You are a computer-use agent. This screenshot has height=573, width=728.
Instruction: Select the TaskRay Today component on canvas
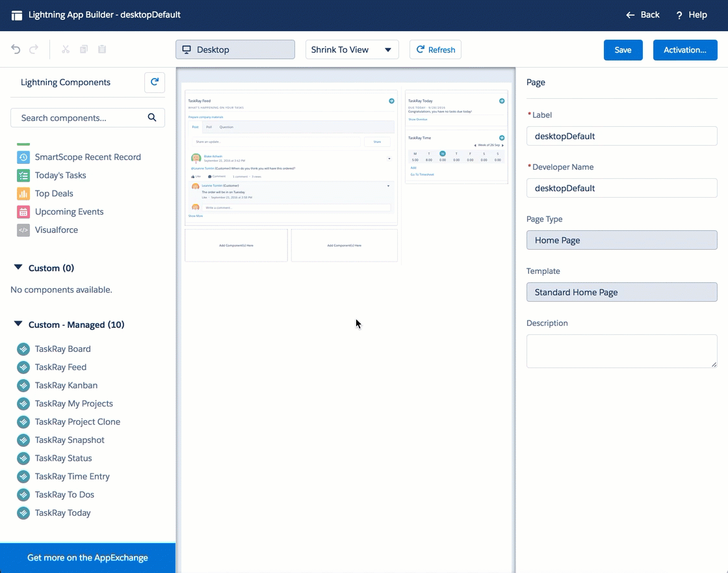pyautogui.click(x=456, y=110)
